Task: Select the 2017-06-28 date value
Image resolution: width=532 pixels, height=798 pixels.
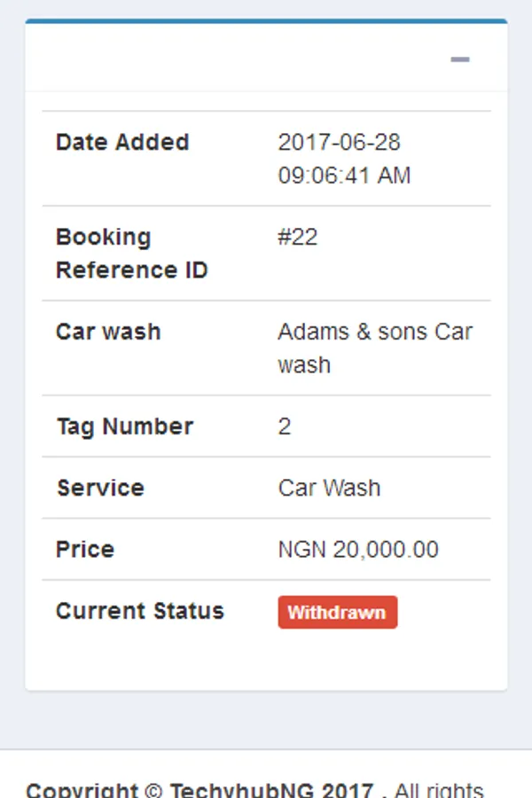Action: coord(339,142)
